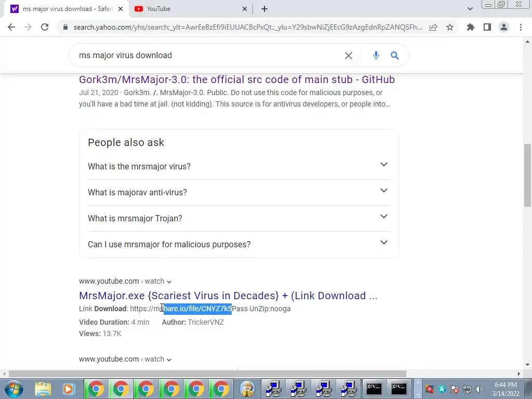Start voice search with the microphone
The width and height of the screenshot is (532, 399).
click(376, 55)
